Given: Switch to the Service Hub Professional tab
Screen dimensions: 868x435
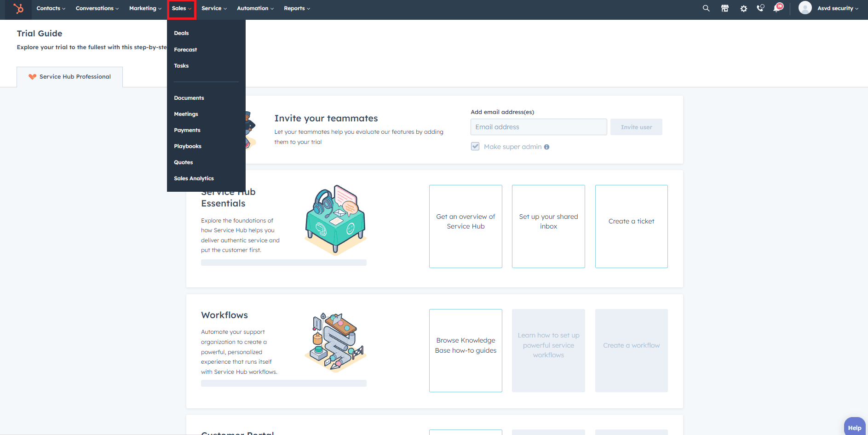Looking at the screenshot, I should pos(69,77).
